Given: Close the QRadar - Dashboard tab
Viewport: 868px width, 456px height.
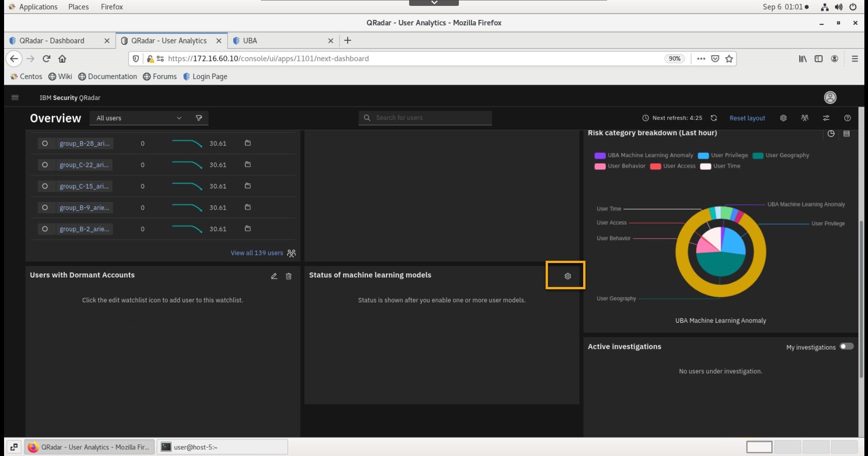Looking at the screenshot, I should tap(107, 41).
